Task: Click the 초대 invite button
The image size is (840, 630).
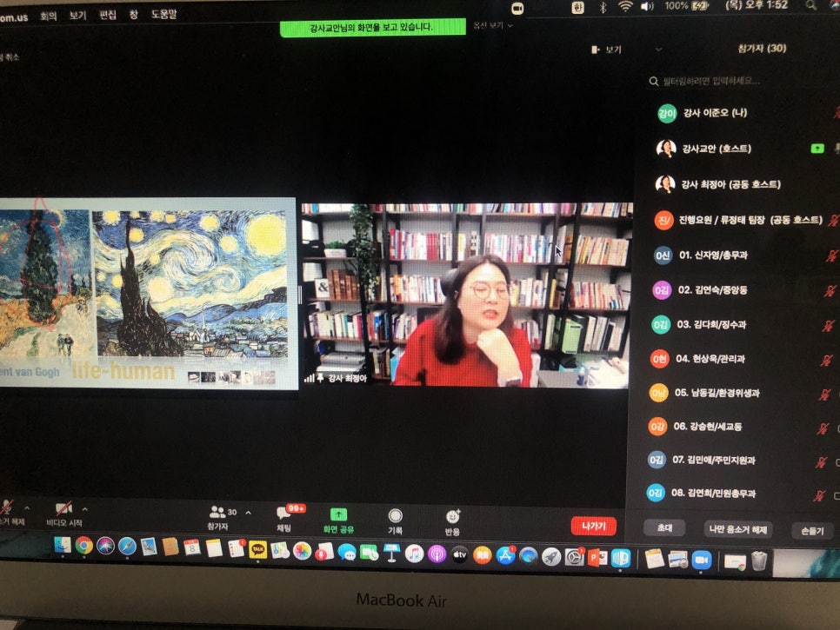Action: (665, 527)
